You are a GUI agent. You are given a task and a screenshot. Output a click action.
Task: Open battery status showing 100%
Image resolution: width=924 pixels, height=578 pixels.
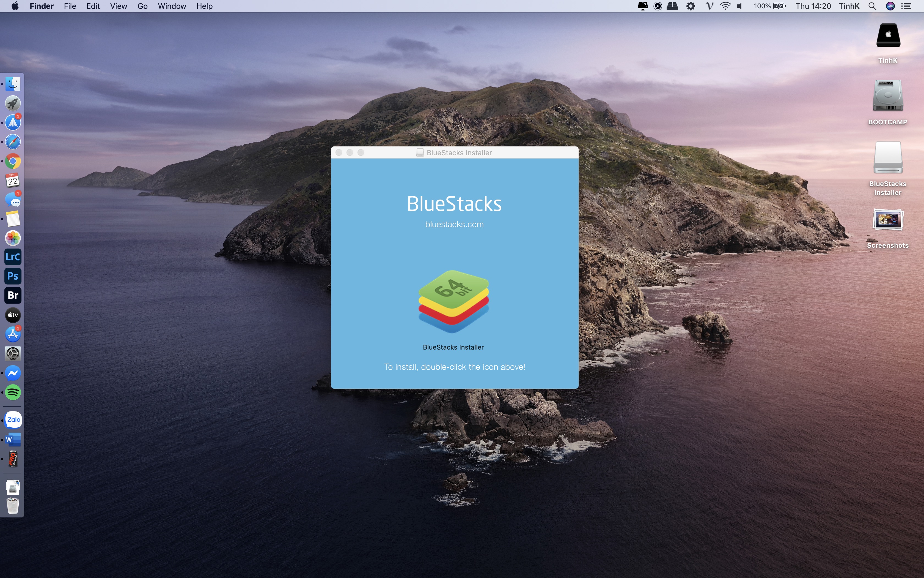point(770,6)
